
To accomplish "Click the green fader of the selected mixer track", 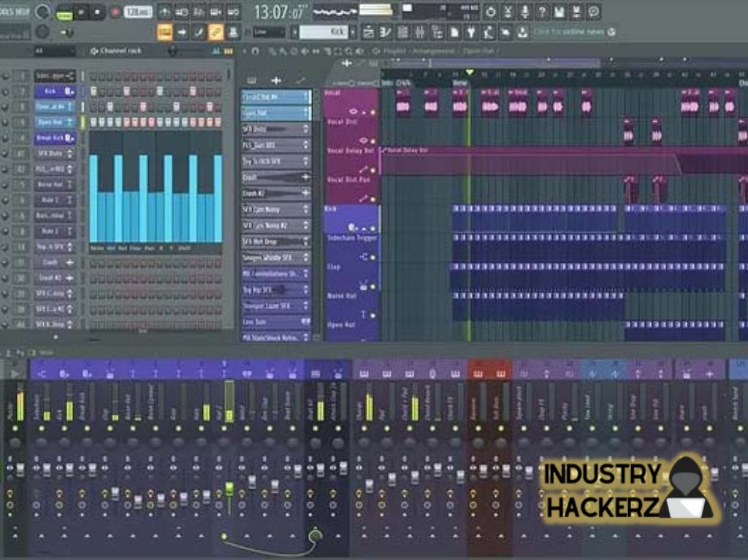I will click(x=229, y=490).
